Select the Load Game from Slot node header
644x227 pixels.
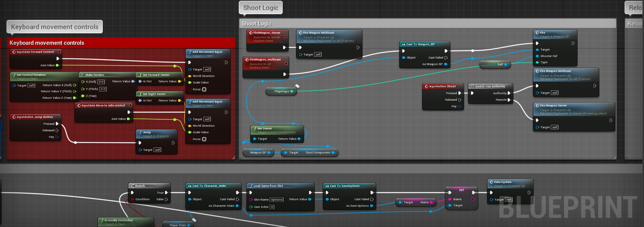point(280,186)
